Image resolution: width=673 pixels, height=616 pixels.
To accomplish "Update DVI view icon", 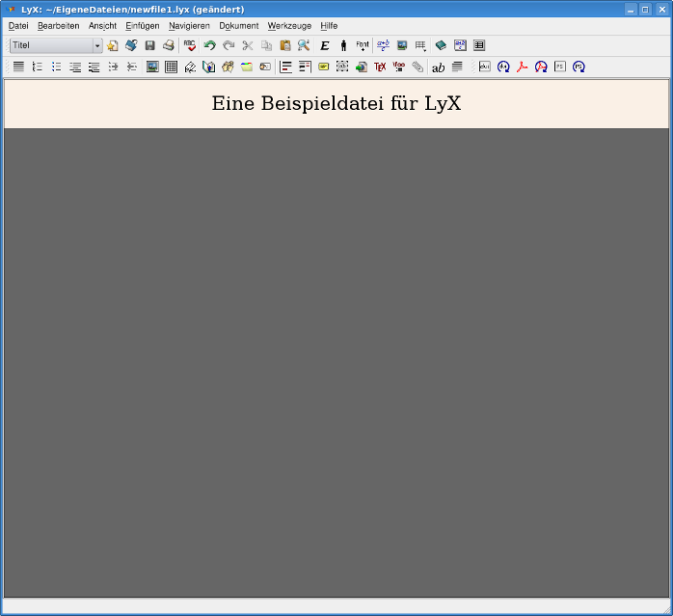I will point(503,67).
